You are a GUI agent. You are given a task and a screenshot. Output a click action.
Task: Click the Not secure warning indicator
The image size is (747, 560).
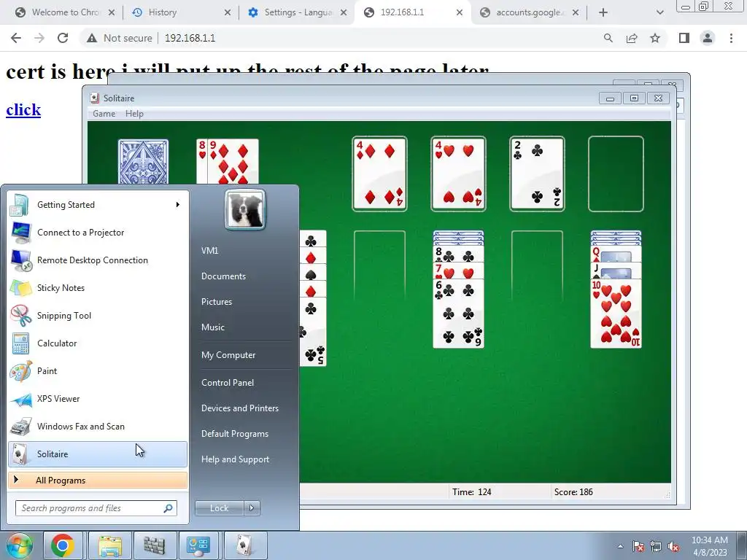119,38
